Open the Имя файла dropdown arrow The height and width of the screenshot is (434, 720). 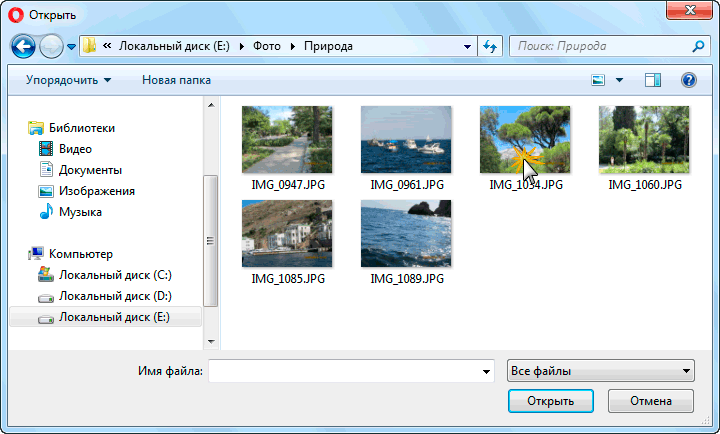(486, 371)
